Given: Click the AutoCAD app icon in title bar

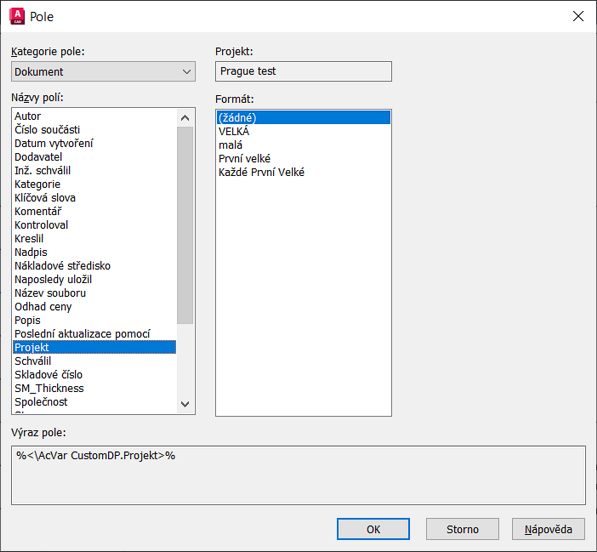Looking at the screenshot, I should click(17, 16).
